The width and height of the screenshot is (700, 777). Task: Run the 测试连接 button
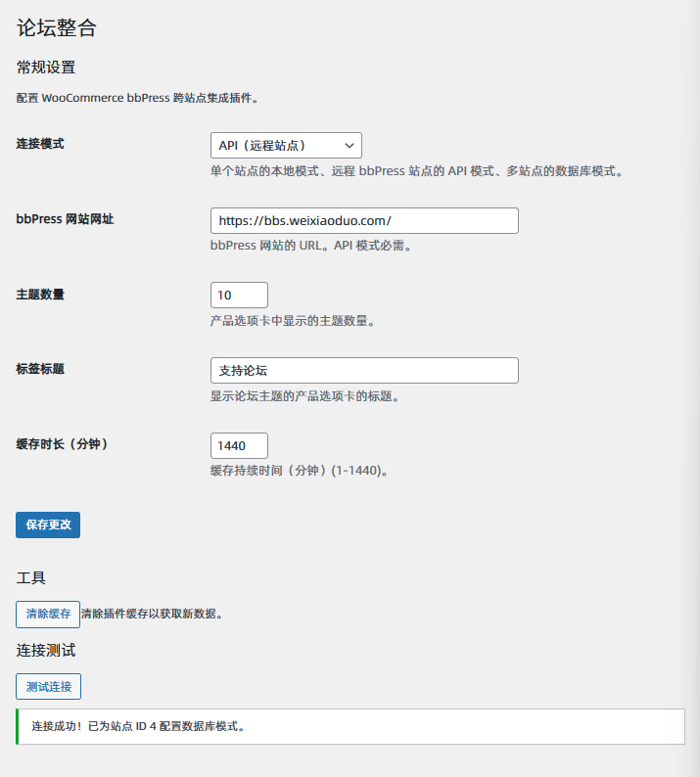48,686
